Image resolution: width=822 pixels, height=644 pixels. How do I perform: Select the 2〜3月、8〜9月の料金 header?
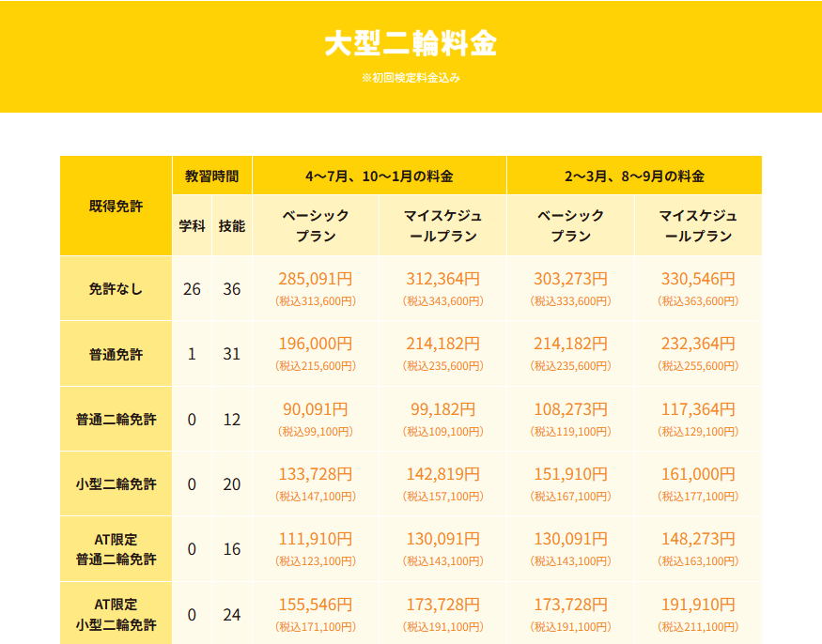click(x=634, y=176)
